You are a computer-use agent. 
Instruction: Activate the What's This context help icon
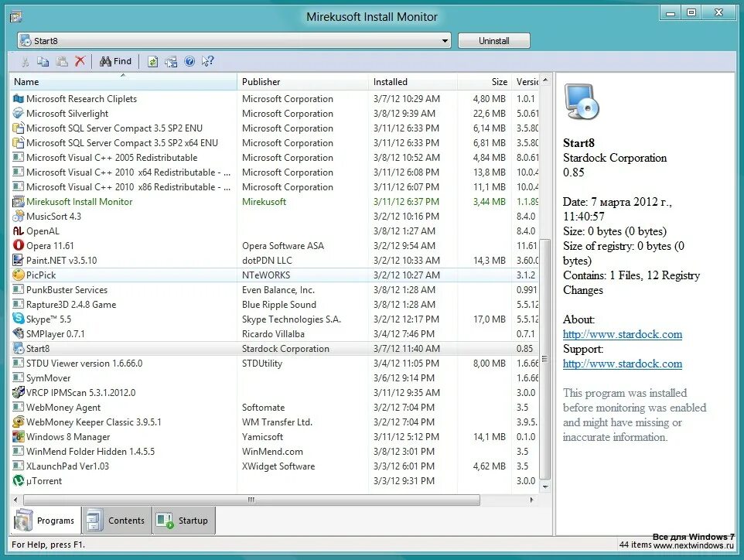(x=207, y=61)
